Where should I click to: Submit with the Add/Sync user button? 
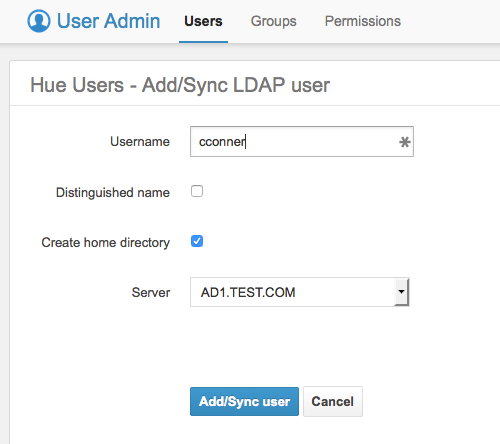[x=244, y=401]
